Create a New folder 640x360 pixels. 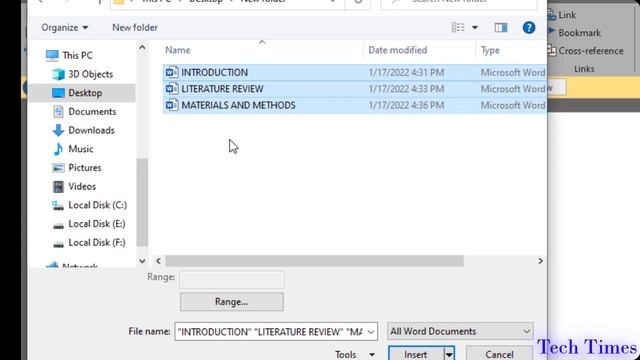click(135, 27)
